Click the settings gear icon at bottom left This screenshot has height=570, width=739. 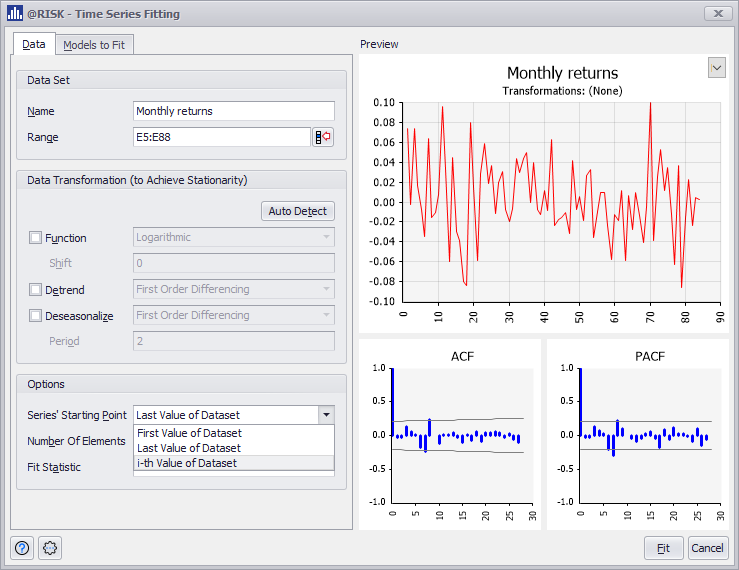click(50, 548)
